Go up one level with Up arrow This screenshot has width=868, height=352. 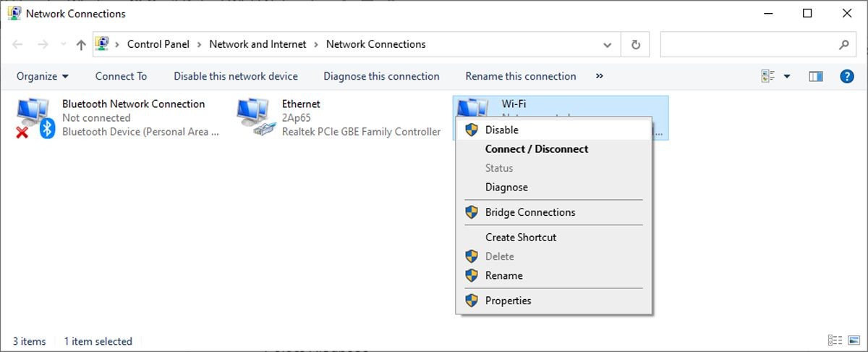(81, 44)
